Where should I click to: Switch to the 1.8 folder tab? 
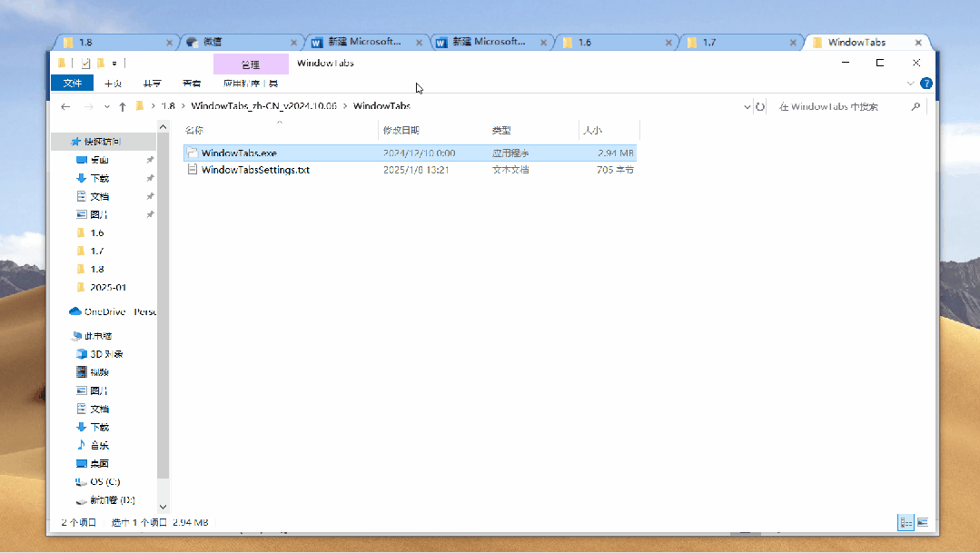[x=115, y=43]
